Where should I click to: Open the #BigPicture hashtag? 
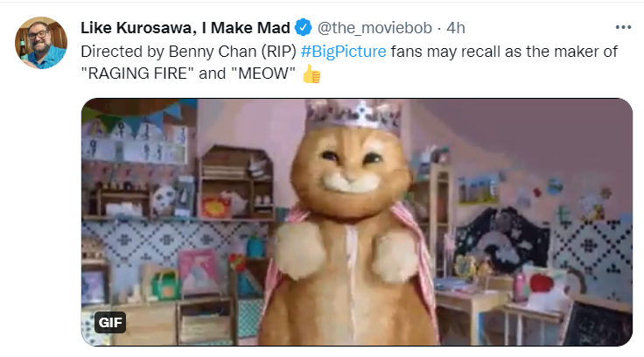[x=343, y=52]
